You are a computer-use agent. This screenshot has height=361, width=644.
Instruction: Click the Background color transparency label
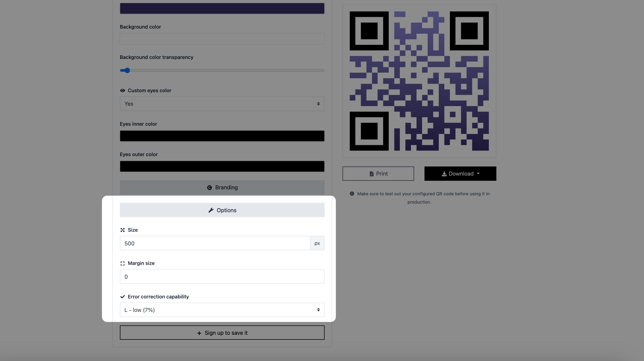[156, 57]
